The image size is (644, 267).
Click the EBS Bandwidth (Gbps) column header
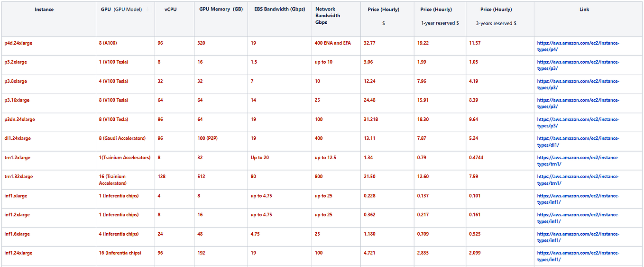click(x=279, y=10)
